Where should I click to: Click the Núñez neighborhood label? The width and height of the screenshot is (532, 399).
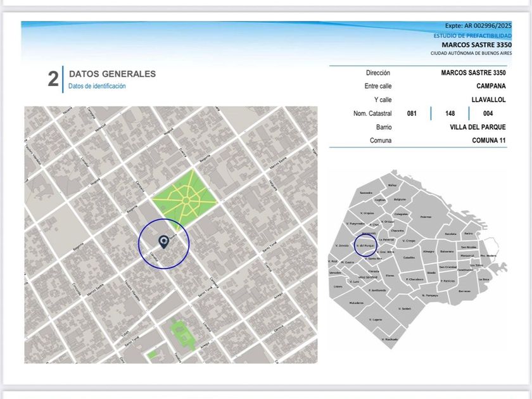[392, 185]
